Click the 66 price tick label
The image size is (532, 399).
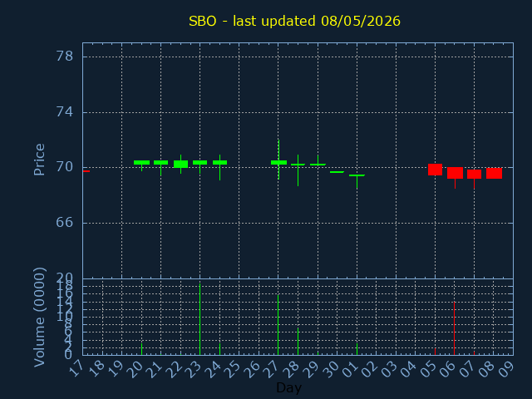tap(64, 223)
